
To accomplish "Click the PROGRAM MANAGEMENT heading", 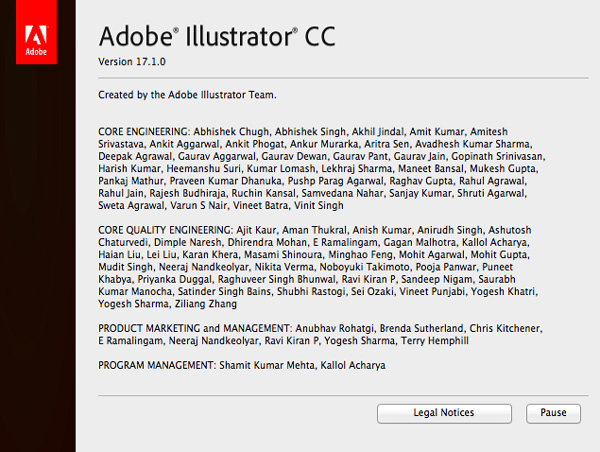I will coord(154,366).
